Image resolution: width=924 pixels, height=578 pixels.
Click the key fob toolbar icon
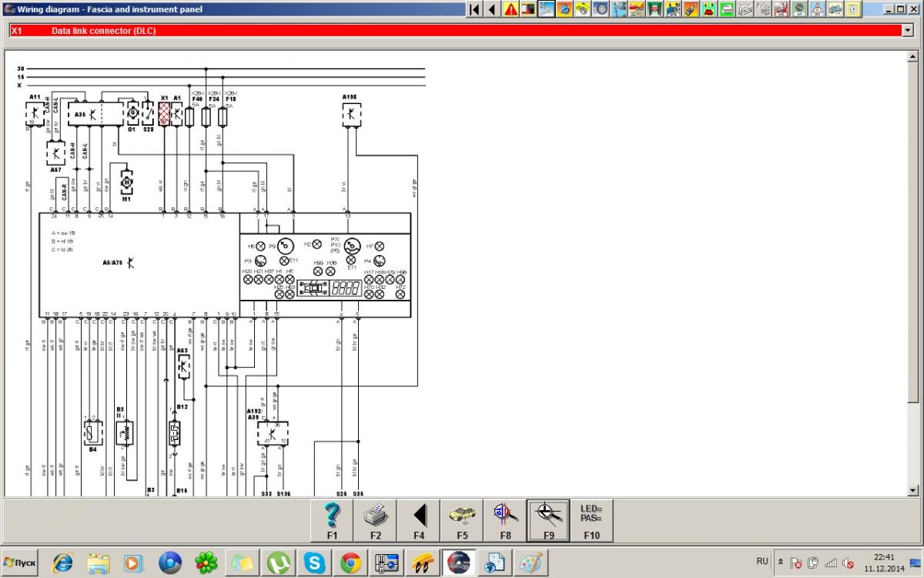coord(690,9)
